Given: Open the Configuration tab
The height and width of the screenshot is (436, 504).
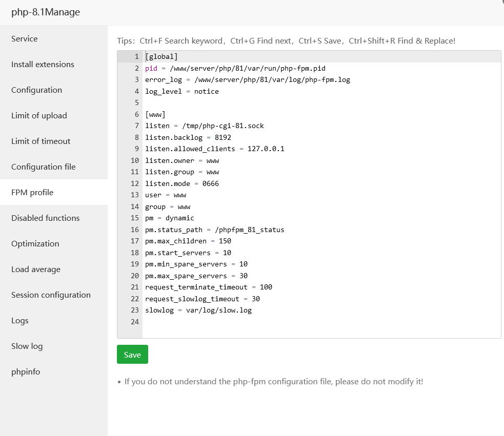Looking at the screenshot, I should click(36, 90).
